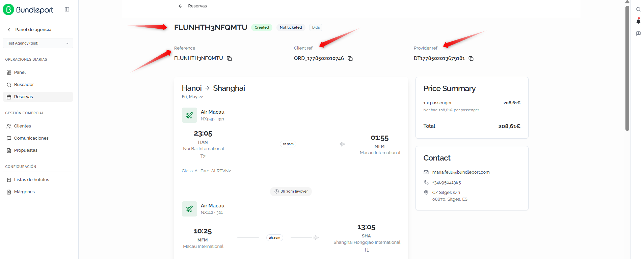The image size is (644, 259).
Task: Click Net fare 208,61€ per passenger
Action: coord(451,110)
